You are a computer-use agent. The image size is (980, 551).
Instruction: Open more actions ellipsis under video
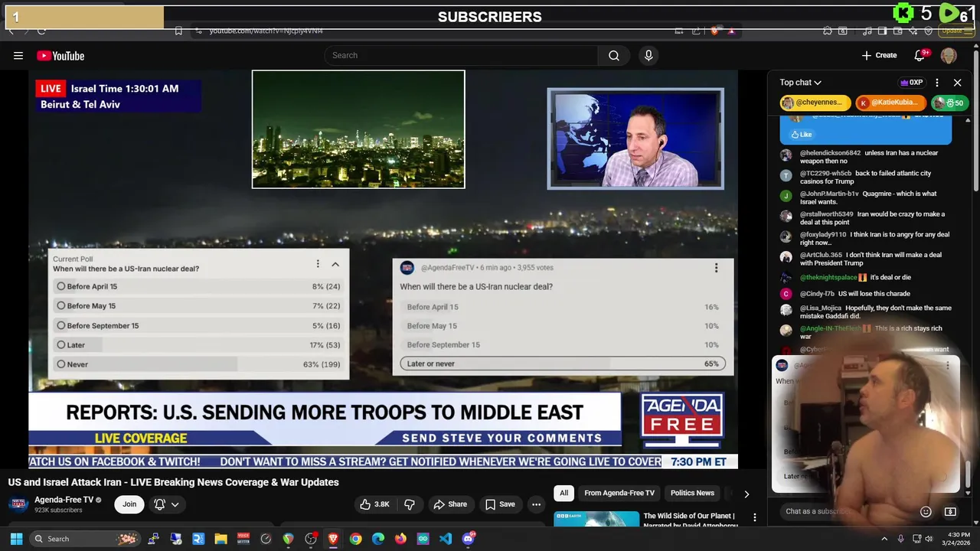536,504
